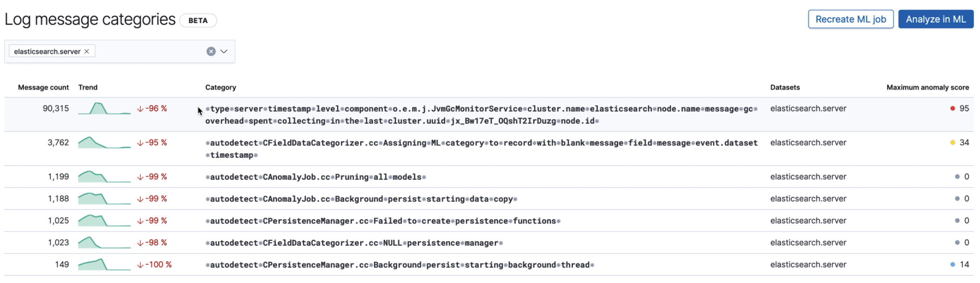The height and width of the screenshot is (283, 980).
Task: Click the blue anomaly dot next to score 14
Action: click(x=953, y=264)
